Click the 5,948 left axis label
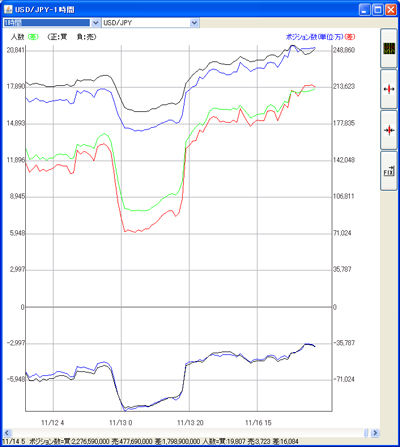 click(17, 233)
